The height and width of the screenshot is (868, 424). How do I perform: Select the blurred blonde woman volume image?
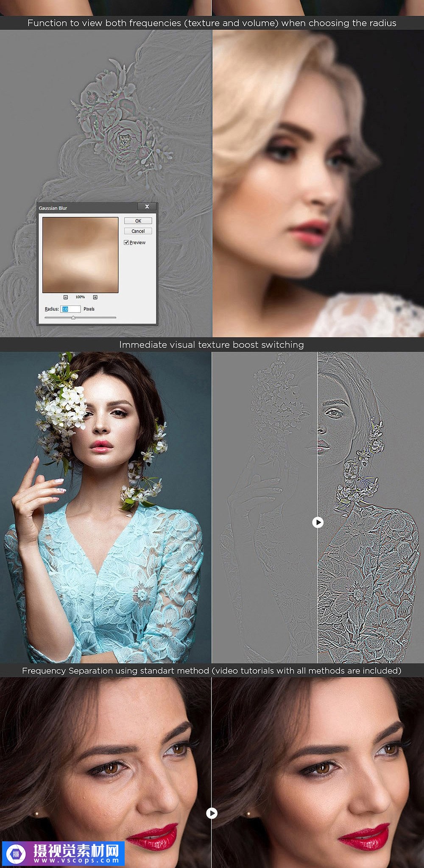(318, 183)
